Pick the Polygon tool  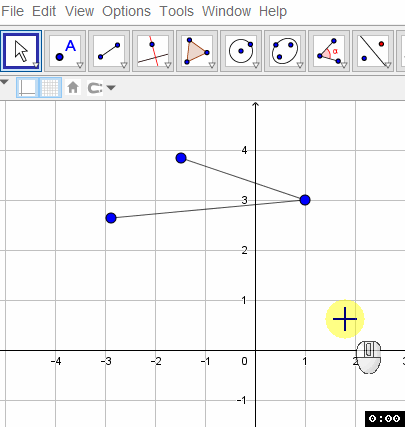(197, 51)
